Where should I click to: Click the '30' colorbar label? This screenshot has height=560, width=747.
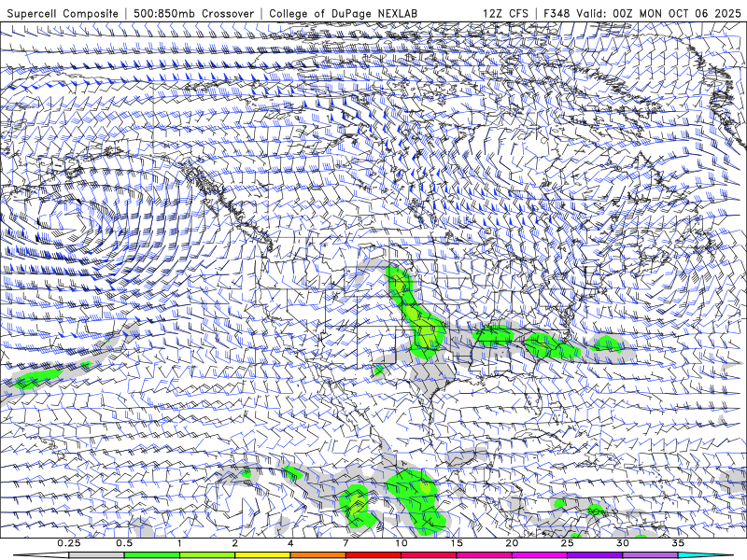tap(623, 543)
